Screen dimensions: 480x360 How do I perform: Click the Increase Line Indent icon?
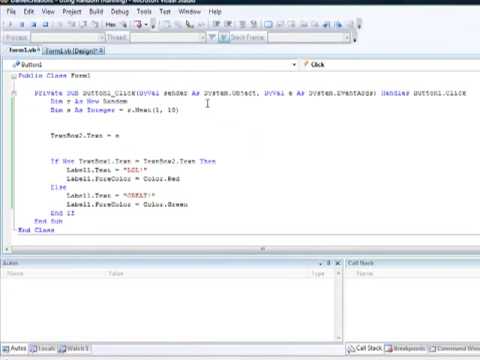click(x=228, y=24)
